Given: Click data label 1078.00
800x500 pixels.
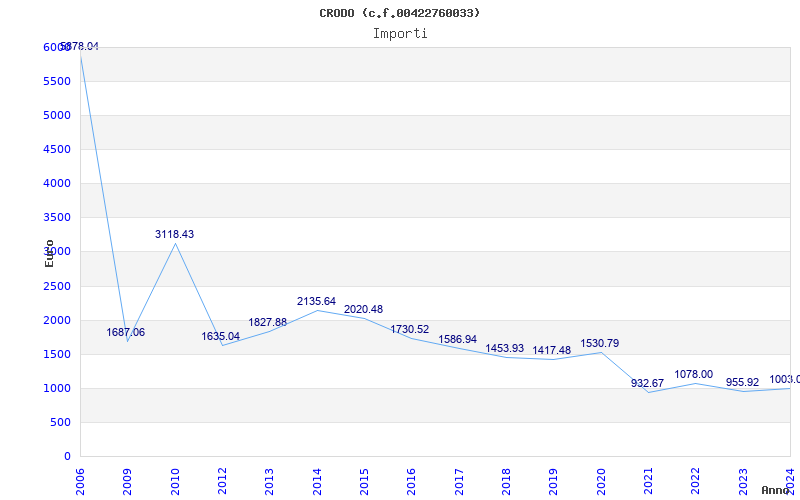Looking at the screenshot, I should 694,374.
